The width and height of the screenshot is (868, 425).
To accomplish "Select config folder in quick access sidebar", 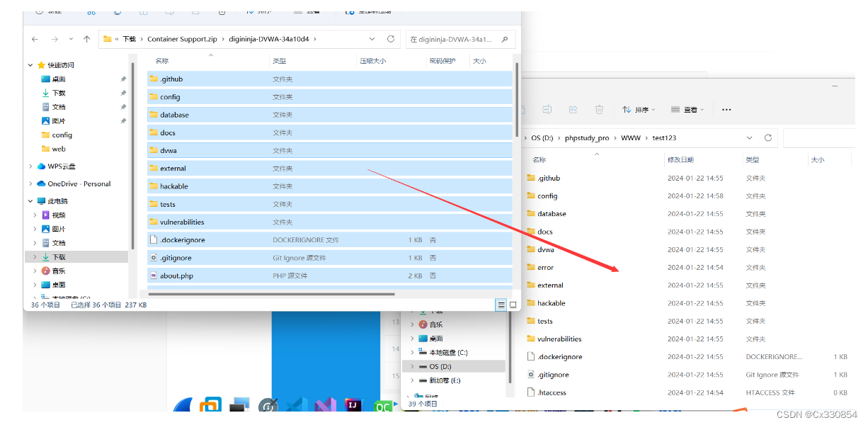I will click(x=57, y=135).
